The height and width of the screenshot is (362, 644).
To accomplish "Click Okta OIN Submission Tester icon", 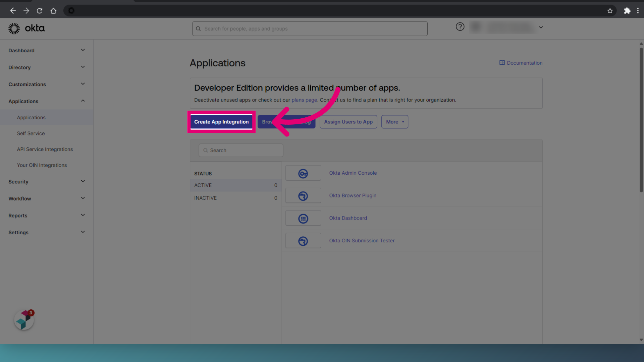I will 303,241.
